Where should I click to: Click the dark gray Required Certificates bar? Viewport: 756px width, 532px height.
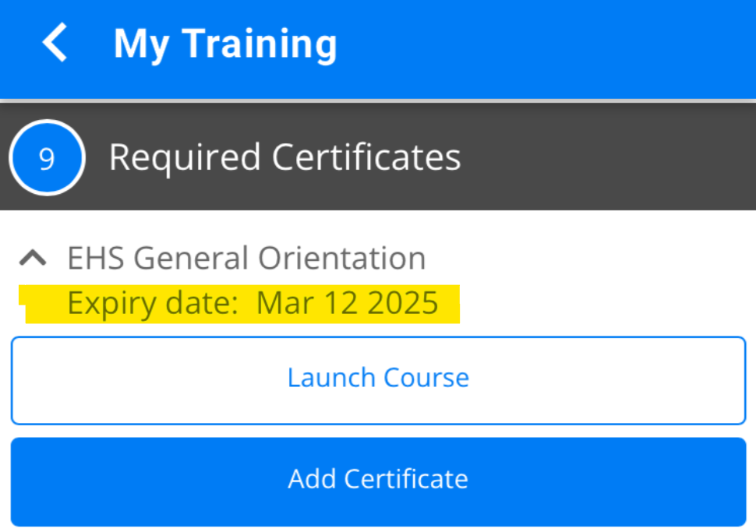(378, 157)
